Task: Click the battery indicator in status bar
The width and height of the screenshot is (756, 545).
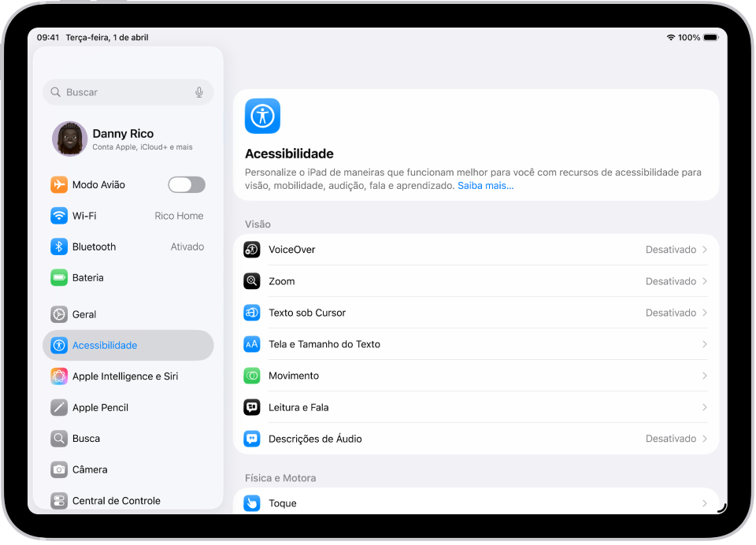Action: (711, 38)
